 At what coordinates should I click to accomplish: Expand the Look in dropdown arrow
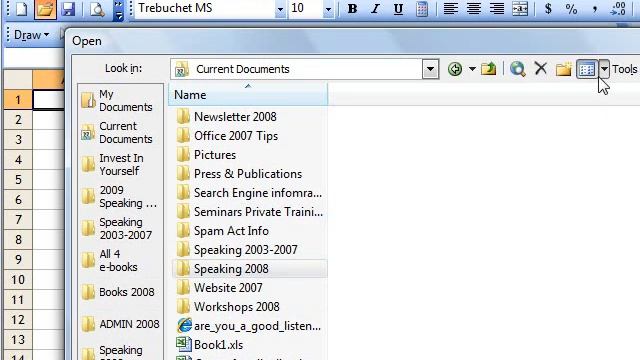[430, 69]
